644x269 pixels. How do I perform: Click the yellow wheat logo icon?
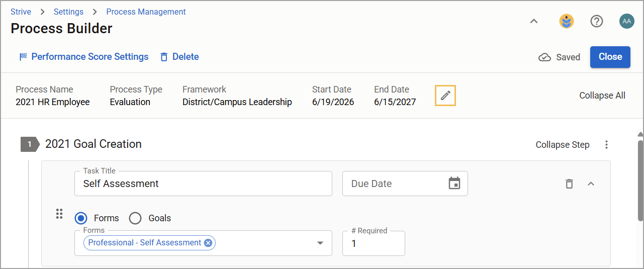[x=567, y=21]
